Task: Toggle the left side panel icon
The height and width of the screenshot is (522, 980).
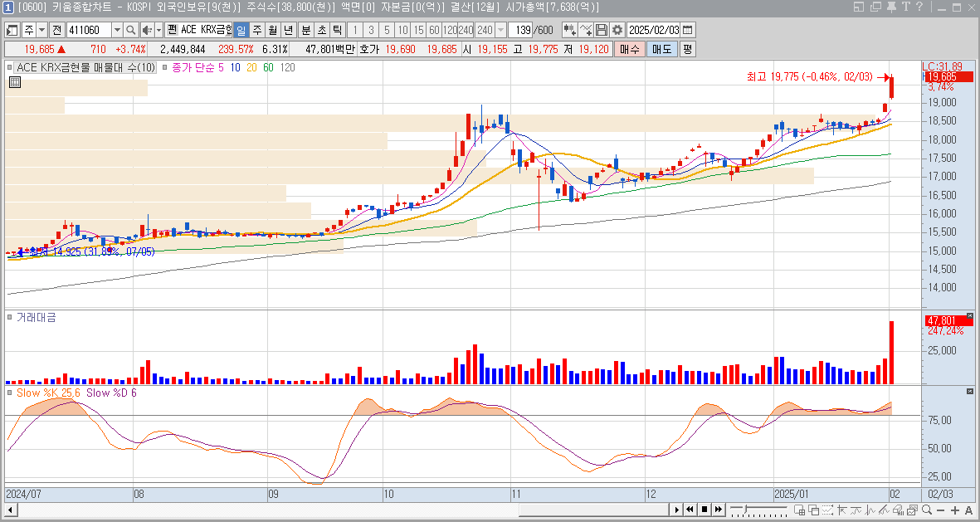Action: pos(12,30)
